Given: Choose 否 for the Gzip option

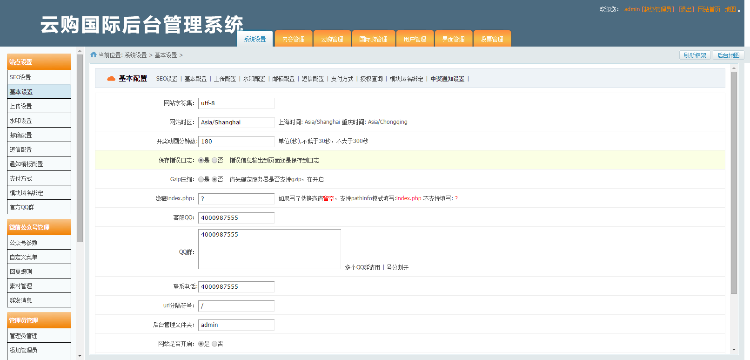Looking at the screenshot, I should [215, 179].
